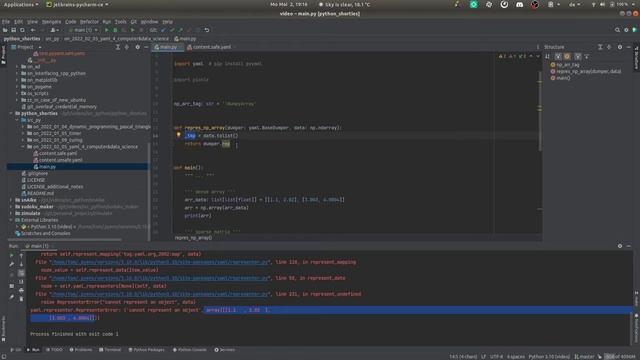Viewport: 640px width, 360px height.
Task: Open the Project view selector dropdown
Action: point(27,47)
